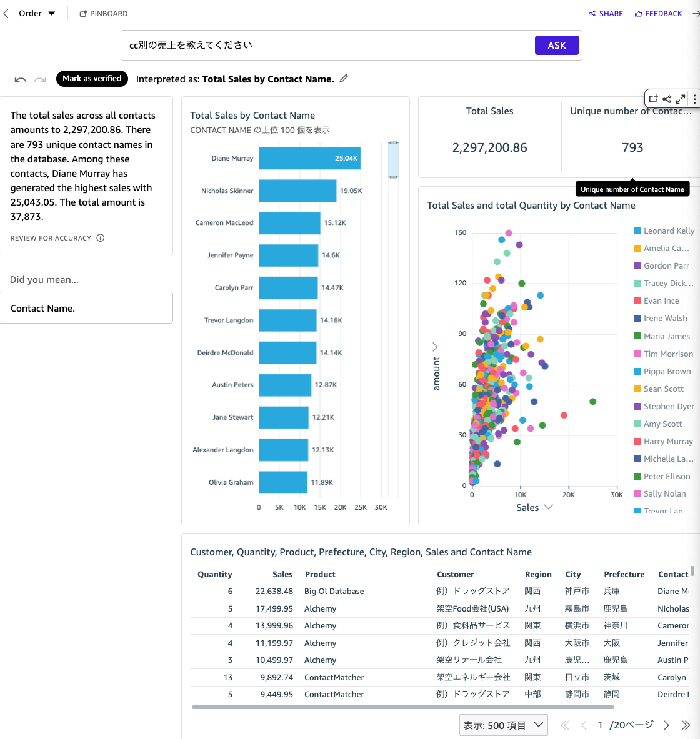Toggle Pippa Brown in the scatter chart legend
The width and height of the screenshot is (700, 739).
(x=664, y=371)
